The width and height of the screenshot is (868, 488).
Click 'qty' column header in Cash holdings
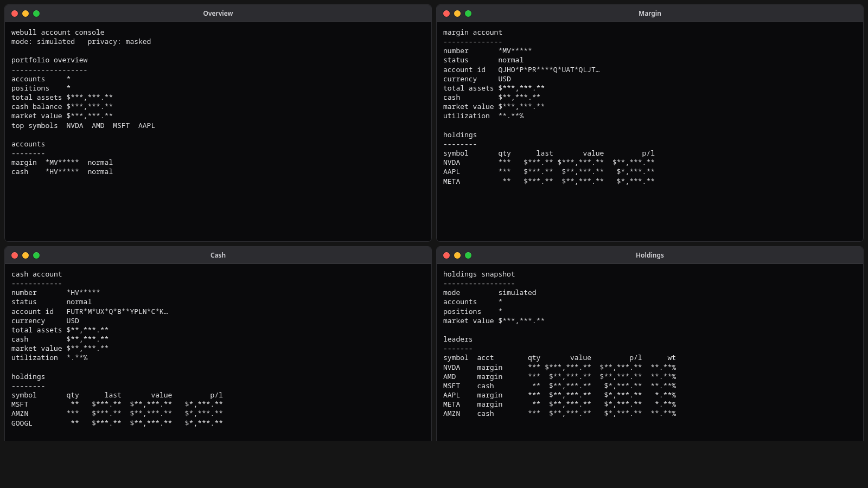(x=73, y=395)
